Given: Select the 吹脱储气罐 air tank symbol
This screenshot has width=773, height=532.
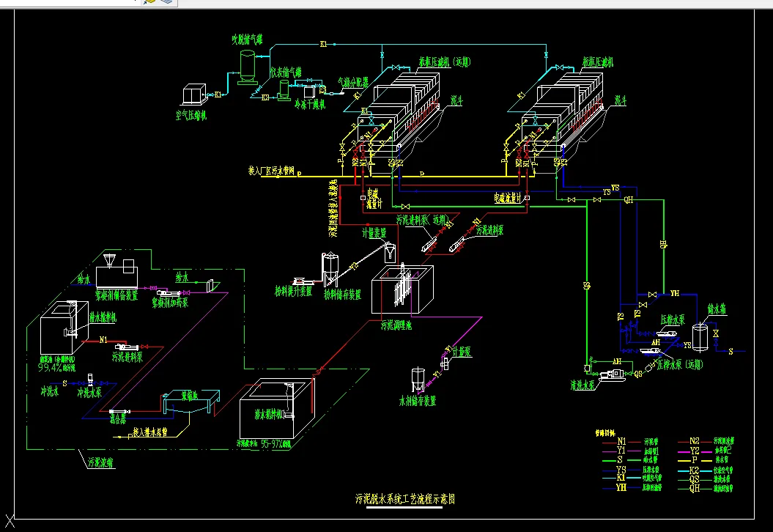Looking at the screenshot, I should coord(248,67).
